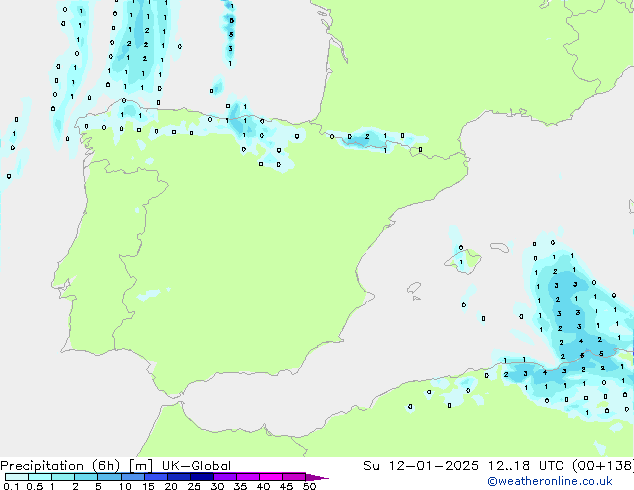
Task: Click the '25' legend scale label
Action: click(194, 486)
